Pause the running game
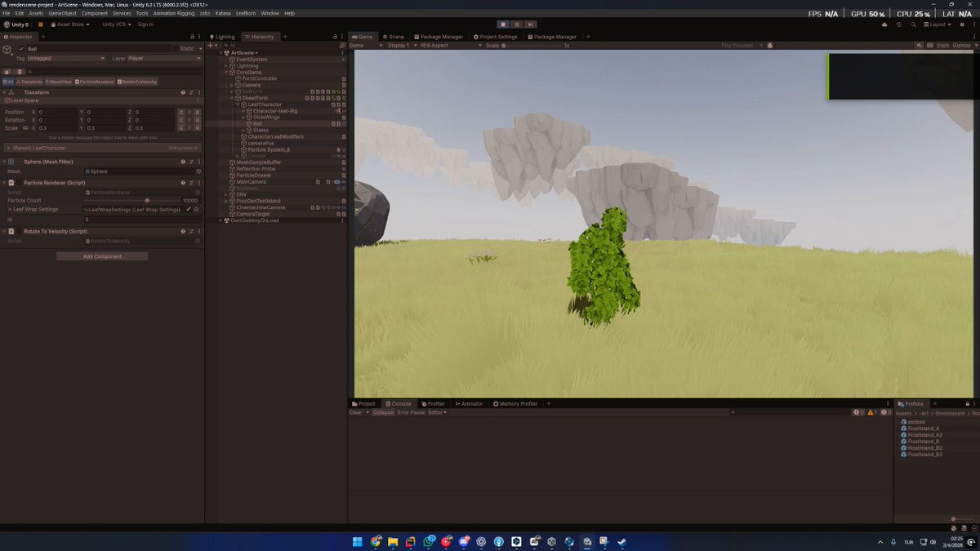Viewport: 980px width, 551px height. (517, 24)
